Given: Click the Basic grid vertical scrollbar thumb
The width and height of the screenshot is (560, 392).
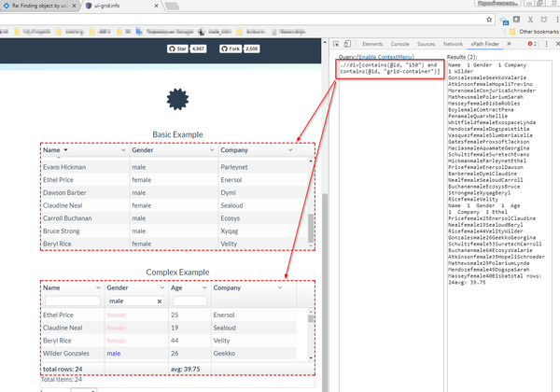Looking at the screenshot, I should 311,228.
